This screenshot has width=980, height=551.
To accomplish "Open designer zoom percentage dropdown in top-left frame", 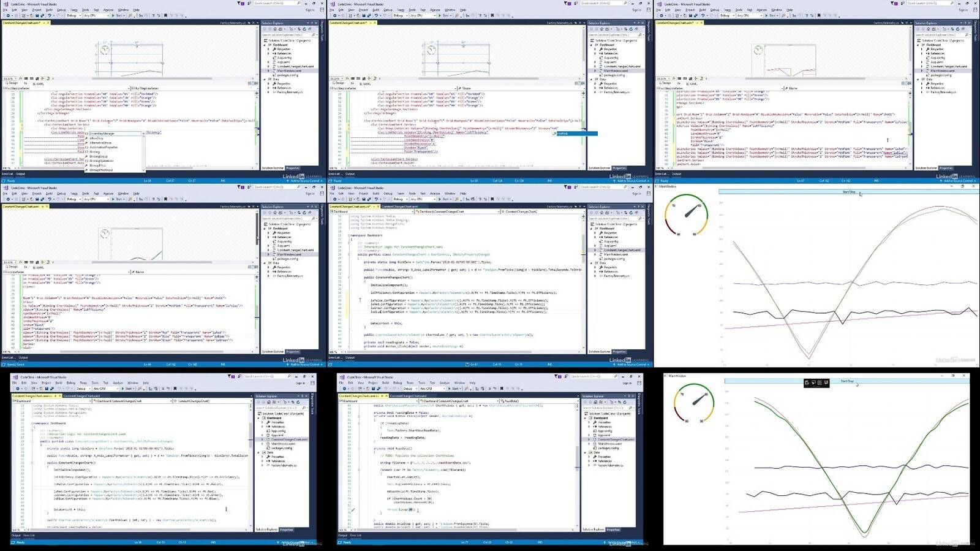I will click(x=9, y=78).
